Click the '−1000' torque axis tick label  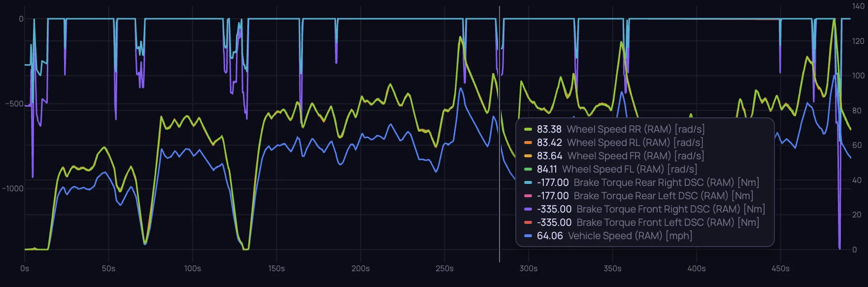coord(13,189)
